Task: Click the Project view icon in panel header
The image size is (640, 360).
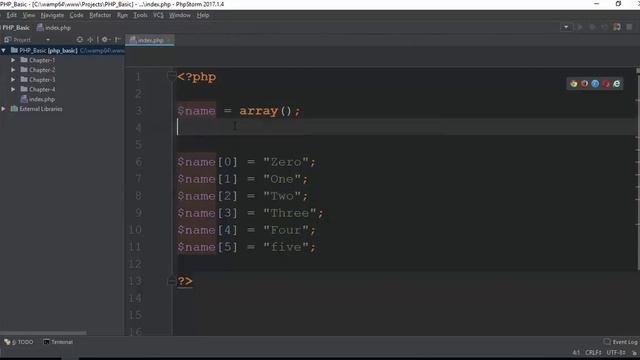Action: [7, 40]
